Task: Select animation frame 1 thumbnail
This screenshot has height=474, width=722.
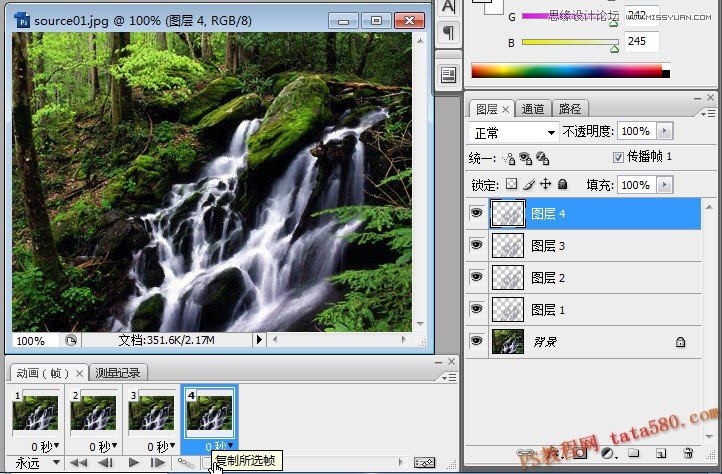Action: coord(36,413)
